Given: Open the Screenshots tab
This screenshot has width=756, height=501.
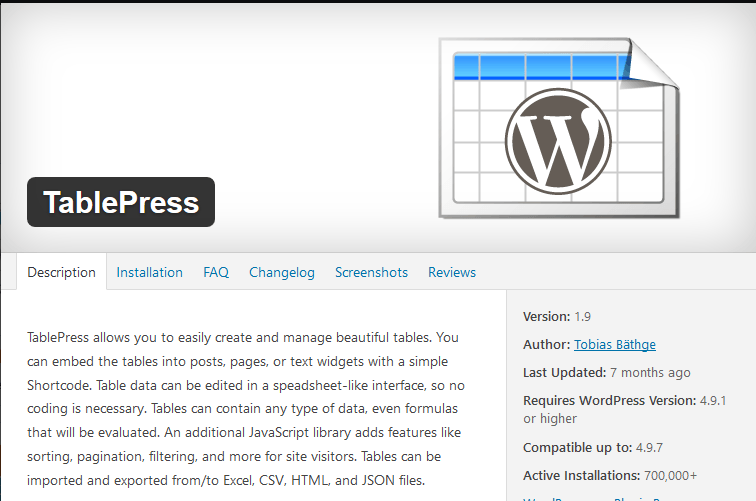Looking at the screenshot, I should 371,272.
